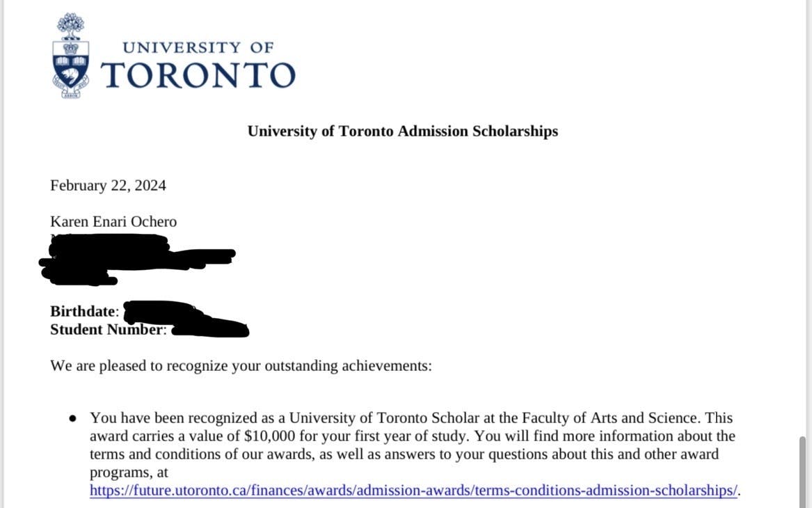Screen dimensions: 812x508
Task: Click the date February 22, 2024
Action: [x=108, y=185]
